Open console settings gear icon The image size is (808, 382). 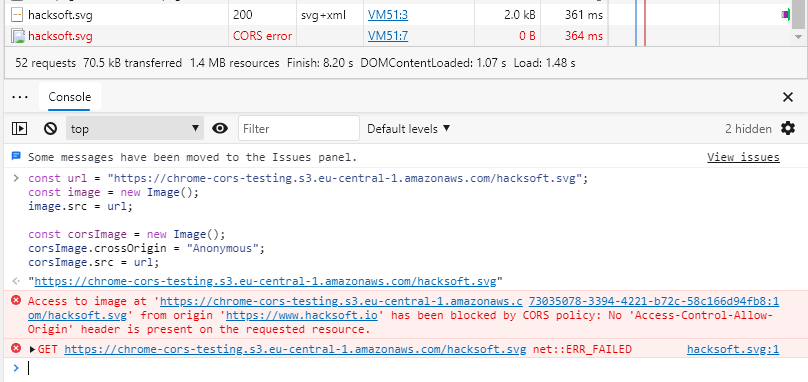coord(787,128)
